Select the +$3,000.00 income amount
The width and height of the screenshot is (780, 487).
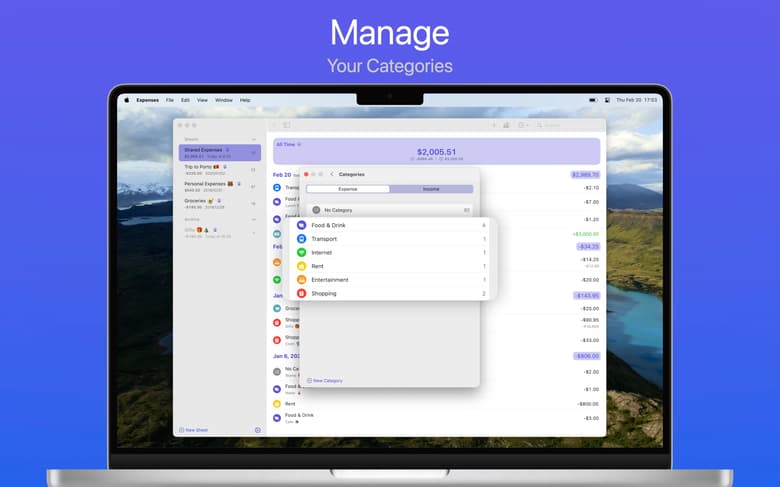(585, 234)
